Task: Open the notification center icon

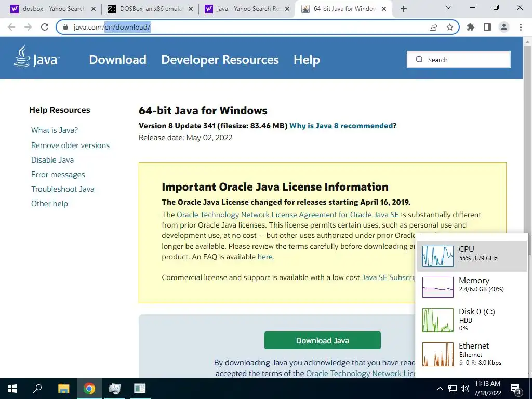Action: (x=516, y=389)
